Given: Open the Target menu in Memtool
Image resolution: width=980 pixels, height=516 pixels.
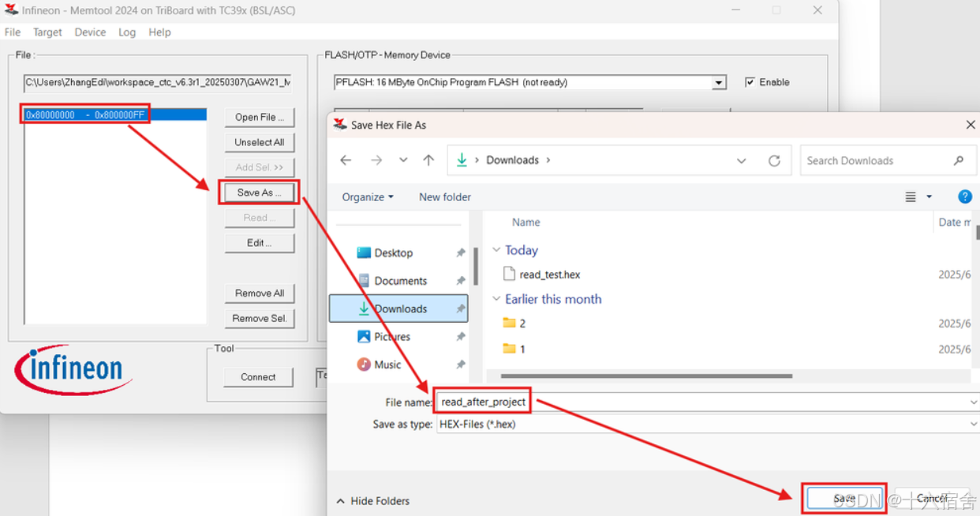Looking at the screenshot, I should click(x=47, y=32).
